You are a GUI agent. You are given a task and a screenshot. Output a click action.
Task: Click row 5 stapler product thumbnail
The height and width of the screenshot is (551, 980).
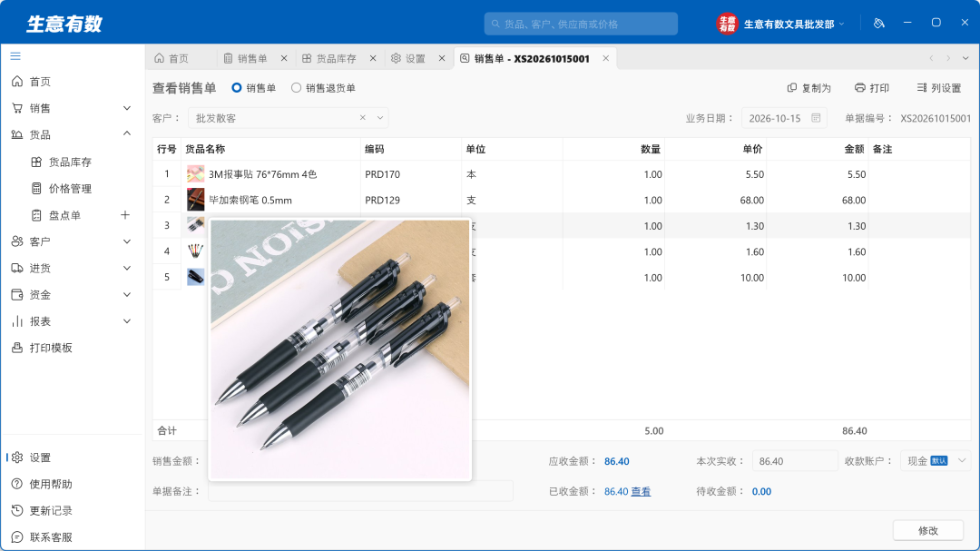coord(196,277)
